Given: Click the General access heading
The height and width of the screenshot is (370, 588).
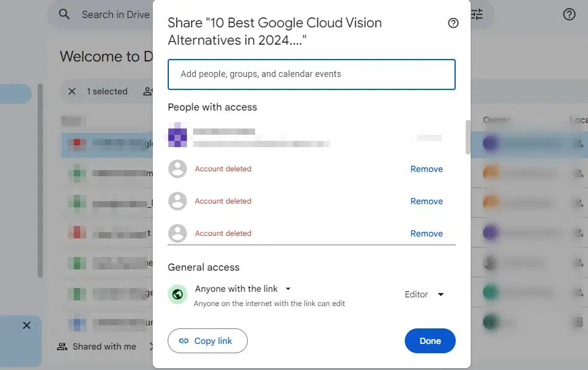Looking at the screenshot, I should tap(204, 268).
